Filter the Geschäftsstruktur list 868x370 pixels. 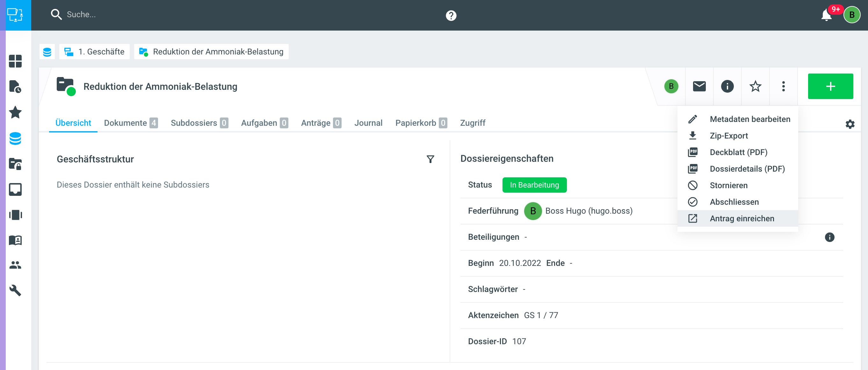coord(430,159)
